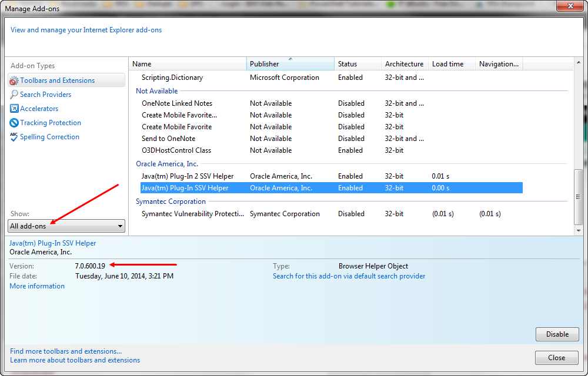Select the Create Mobile Favorite... add-on row
588x376 pixels.
click(x=332, y=115)
